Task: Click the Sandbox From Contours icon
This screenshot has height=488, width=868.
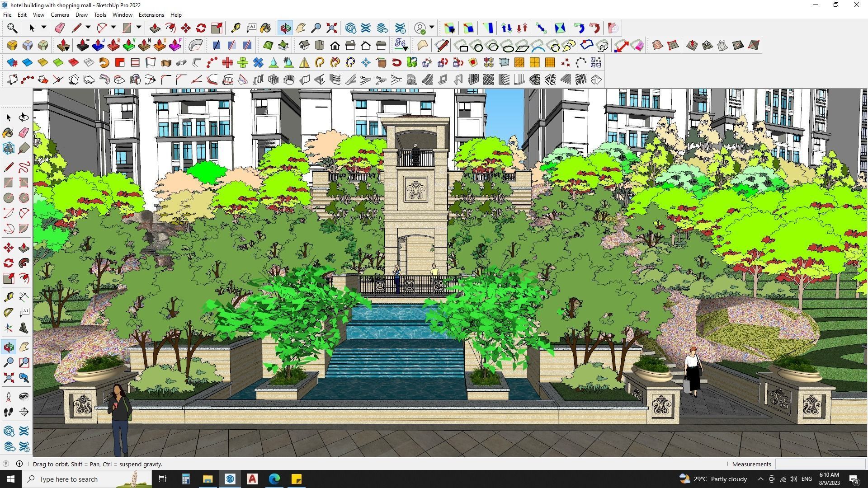Action: [658, 45]
